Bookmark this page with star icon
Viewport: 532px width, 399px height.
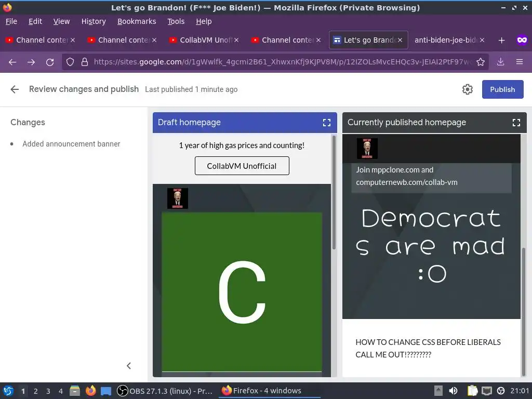(x=480, y=62)
